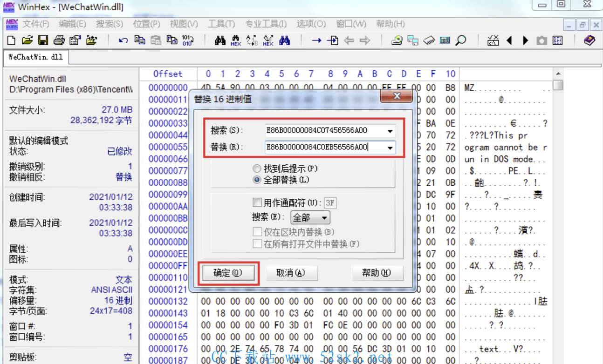
Task: Click the Forward navigation arrow icon
Action: 365,40
